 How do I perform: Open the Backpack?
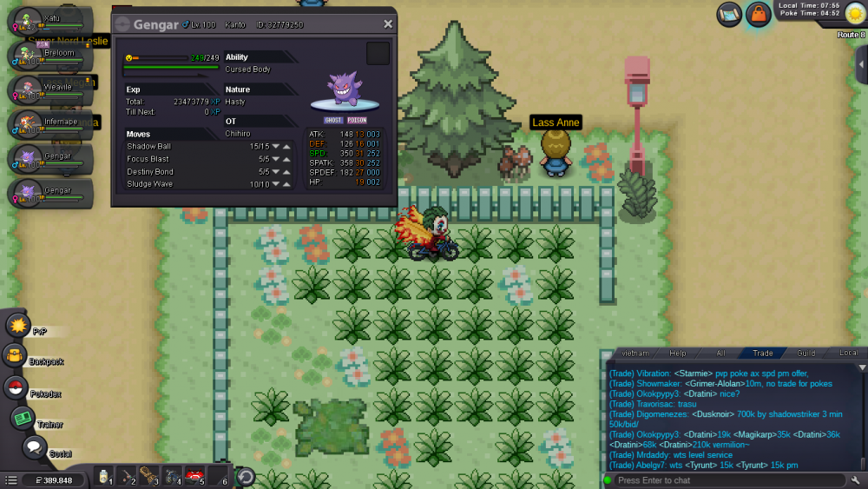point(15,355)
